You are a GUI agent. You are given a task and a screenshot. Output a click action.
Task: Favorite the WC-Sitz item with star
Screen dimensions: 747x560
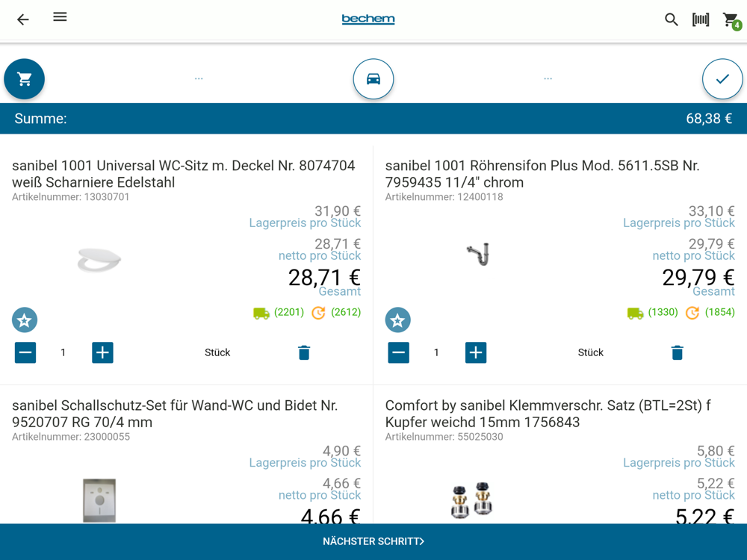point(25,320)
